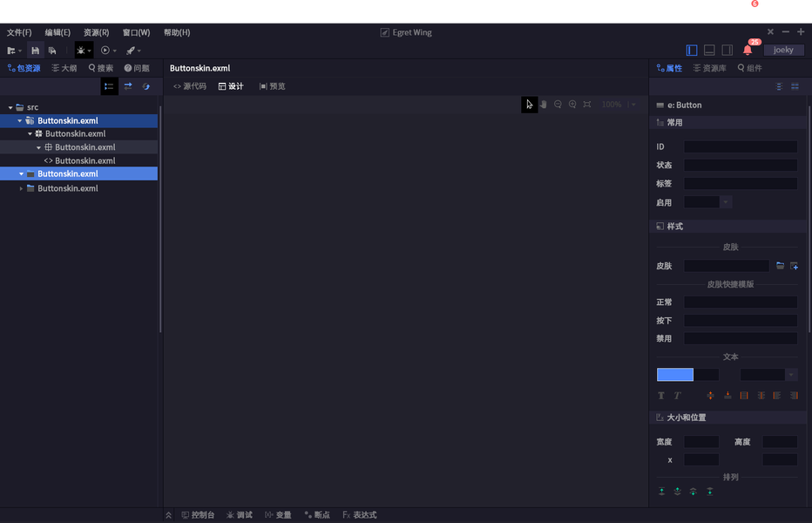Click the bring to front arrange icon
The image size is (812, 523).
click(x=661, y=492)
